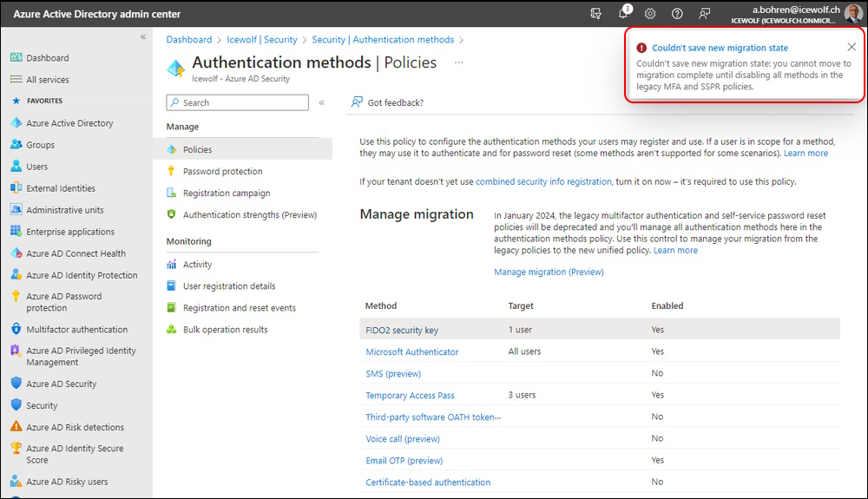868x499 pixels.
Task: Select Authentication strengths (Preview) menu item
Action: pyautogui.click(x=250, y=214)
